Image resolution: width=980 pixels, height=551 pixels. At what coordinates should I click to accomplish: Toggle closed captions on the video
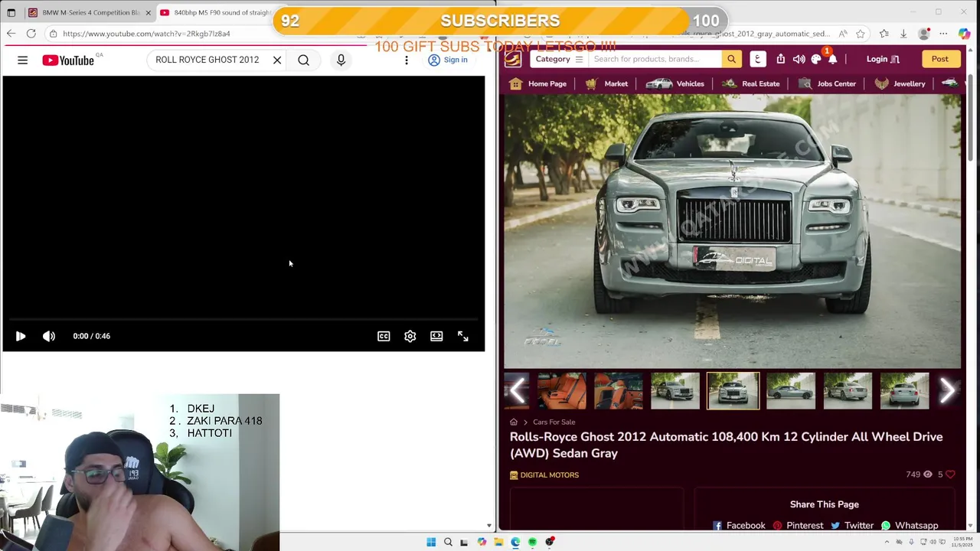point(384,336)
